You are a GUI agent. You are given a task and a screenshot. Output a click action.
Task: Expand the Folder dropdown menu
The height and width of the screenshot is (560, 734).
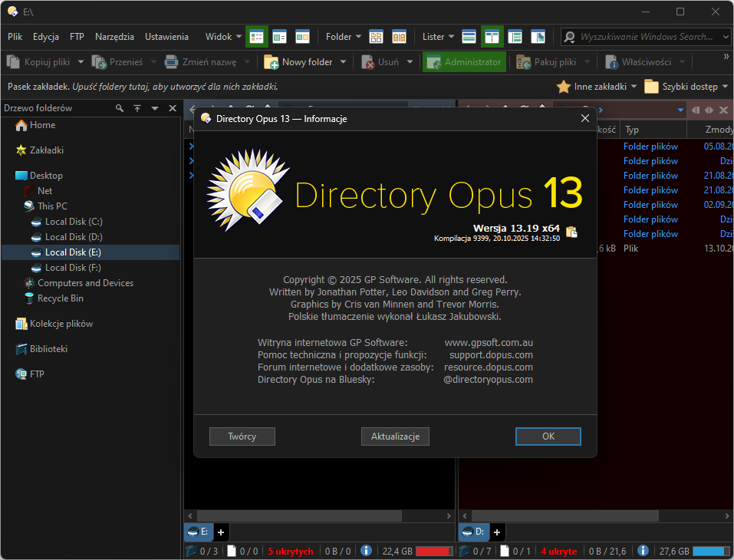coord(344,37)
